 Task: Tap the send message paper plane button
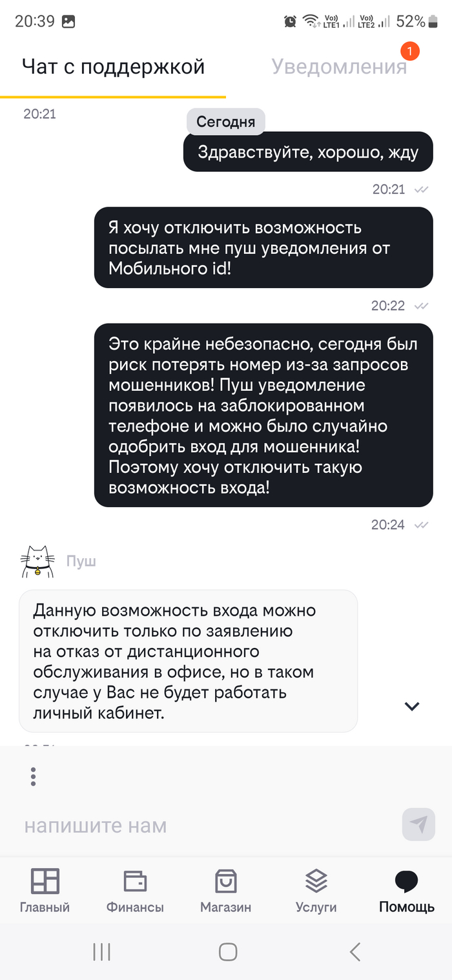coord(418,824)
